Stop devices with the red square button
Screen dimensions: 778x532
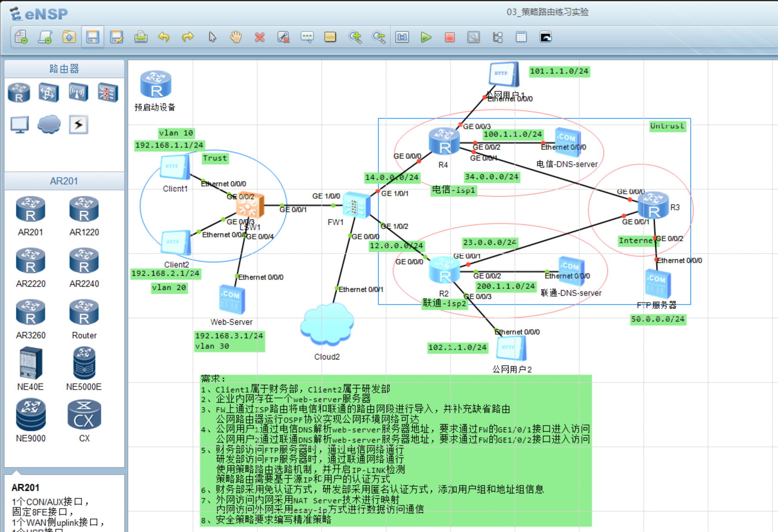(450, 37)
